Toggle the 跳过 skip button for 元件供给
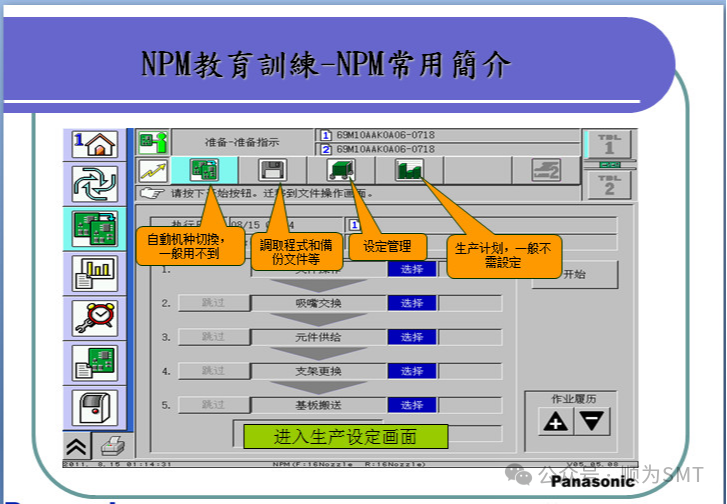 (213, 337)
